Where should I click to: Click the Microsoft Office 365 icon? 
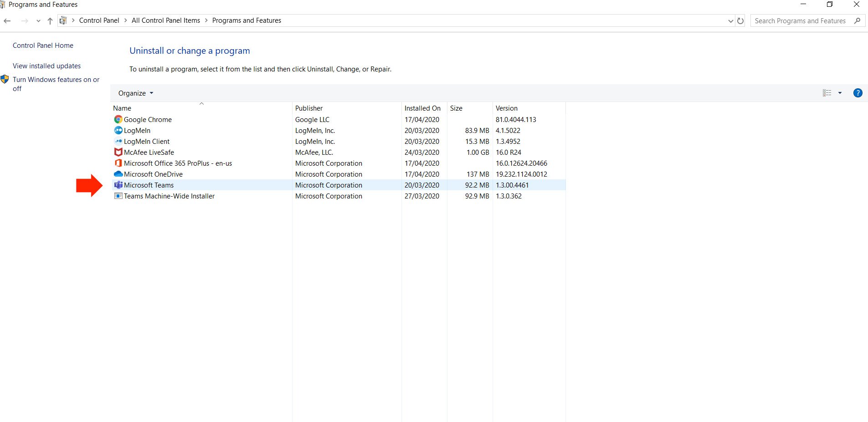(x=118, y=163)
